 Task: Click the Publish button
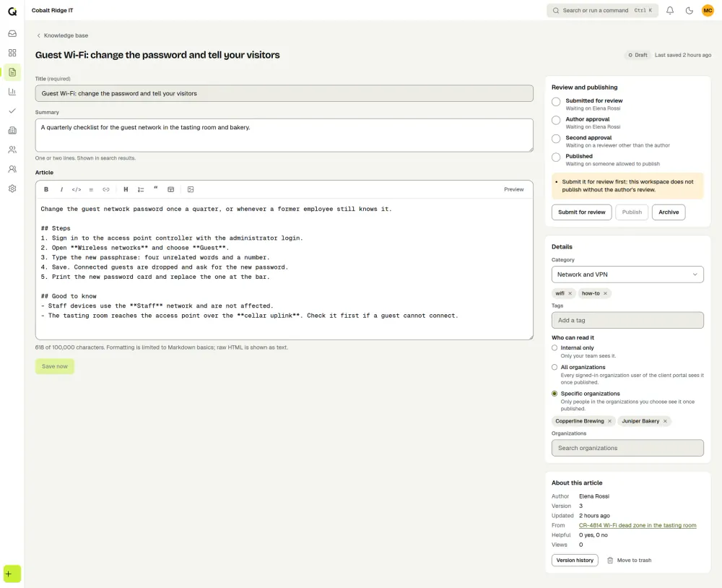pos(632,212)
